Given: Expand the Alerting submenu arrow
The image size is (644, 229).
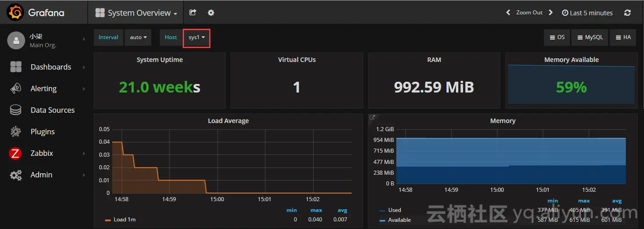Looking at the screenshot, I should coord(84,88).
